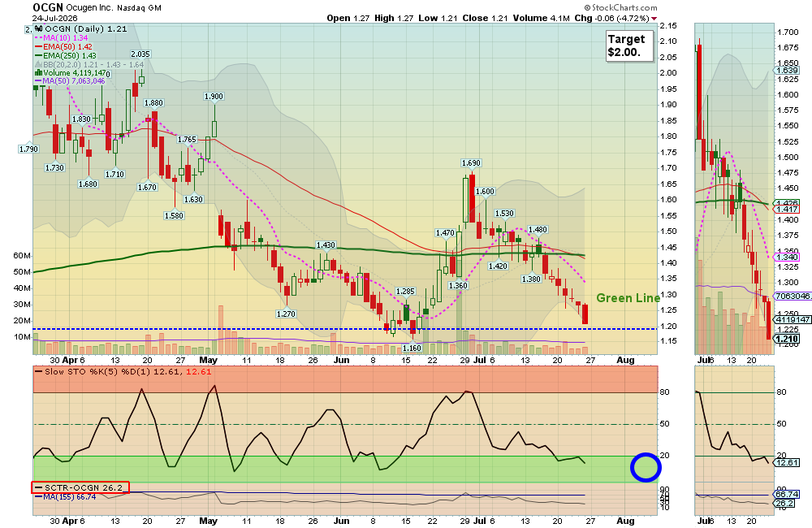Click the 1.270 low price label

[x=285, y=314]
